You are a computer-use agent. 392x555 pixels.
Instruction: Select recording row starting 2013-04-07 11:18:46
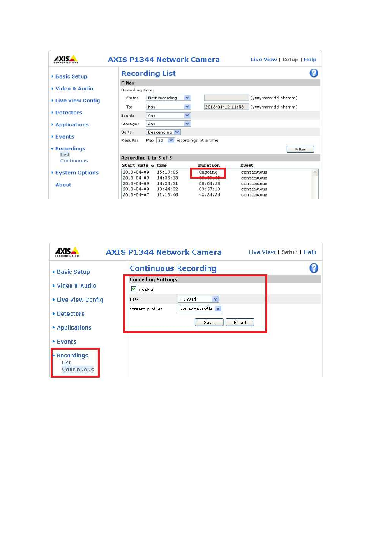pos(217,195)
